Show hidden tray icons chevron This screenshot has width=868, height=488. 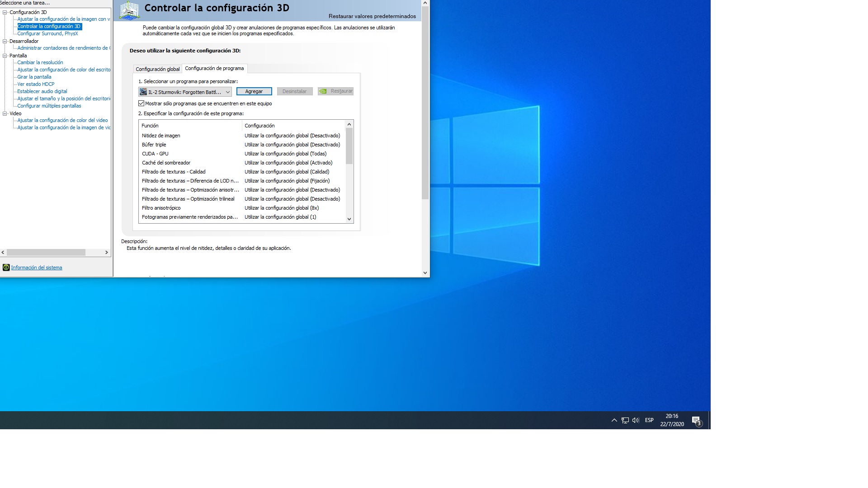coord(614,420)
